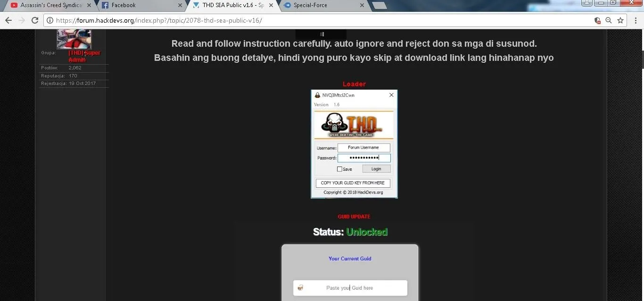Click the Loader screenshot image
644x301 pixels.
click(354, 144)
